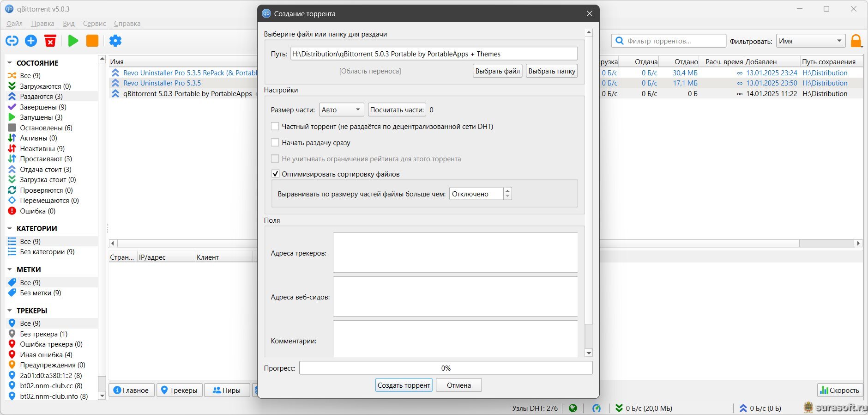Collapse the КАТЕГОРИИ section

(x=10, y=228)
